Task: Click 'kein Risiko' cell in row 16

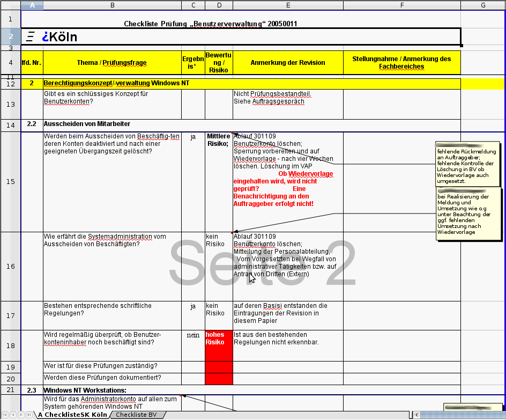Action: point(219,267)
